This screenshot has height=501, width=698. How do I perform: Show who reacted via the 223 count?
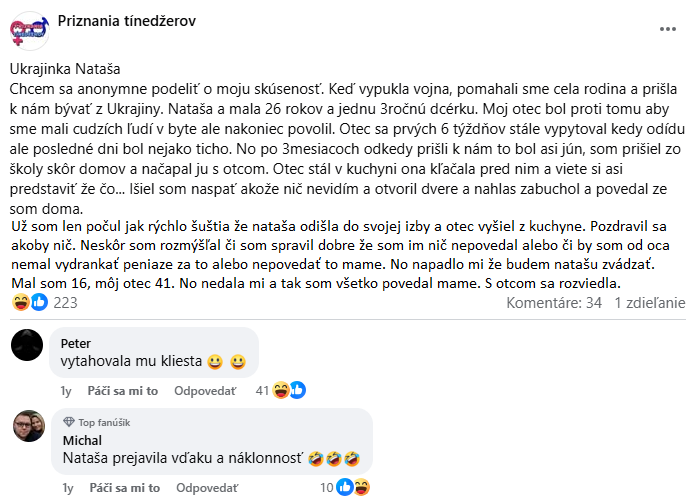click(65, 303)
